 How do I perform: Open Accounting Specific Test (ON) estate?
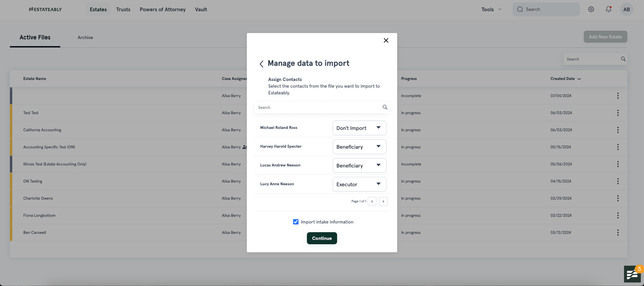(x=49, y=147)
